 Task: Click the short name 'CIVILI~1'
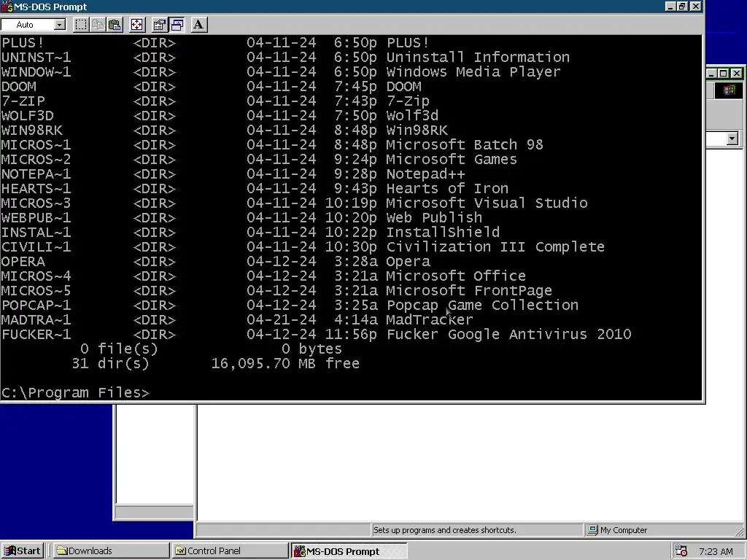[36, 246]
